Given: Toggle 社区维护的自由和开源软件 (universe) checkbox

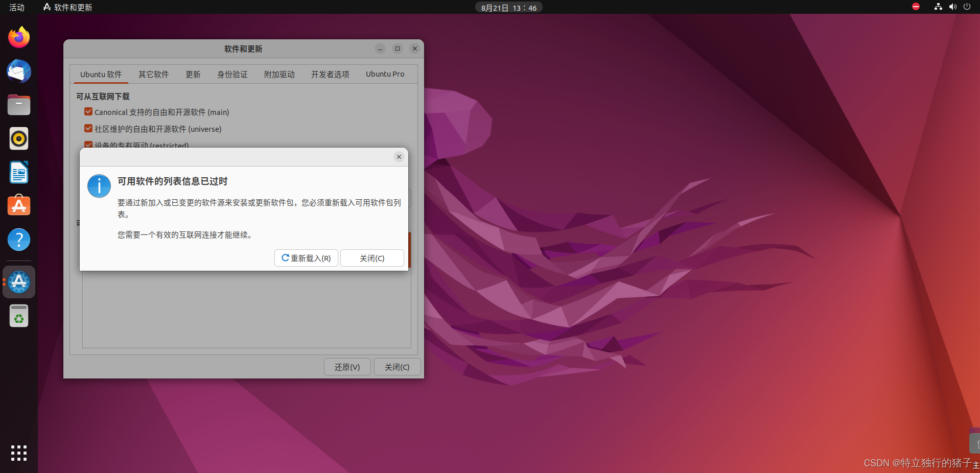Looking at the screenshot, I should [x=88, y=129].
